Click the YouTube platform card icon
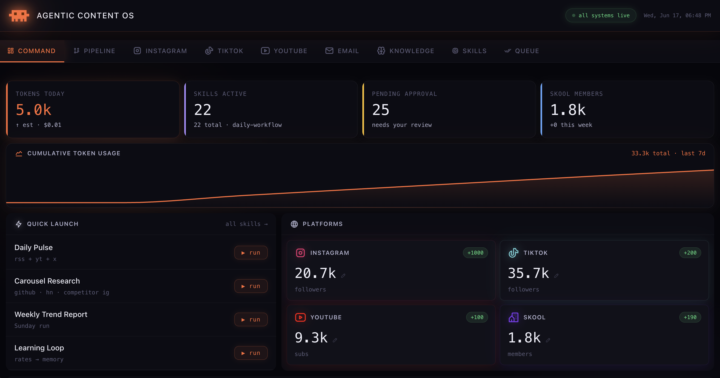 click(300, 317)
